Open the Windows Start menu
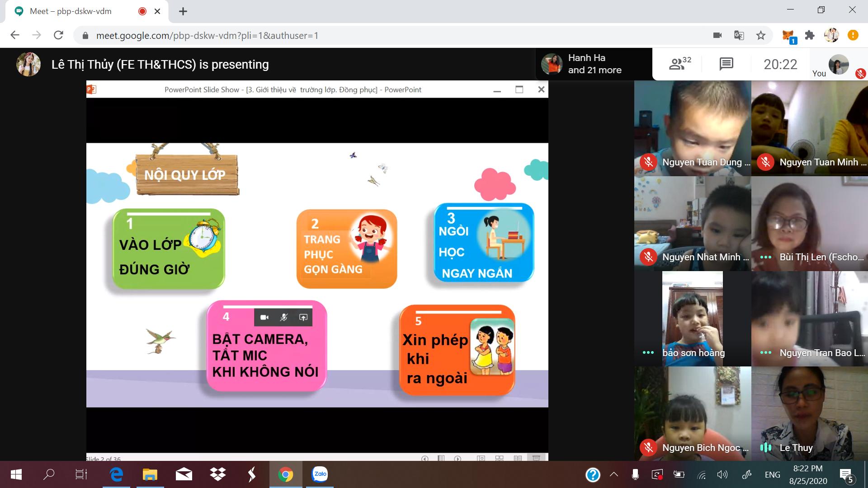The height and width of the screenshot is (488, 868). 16,474
